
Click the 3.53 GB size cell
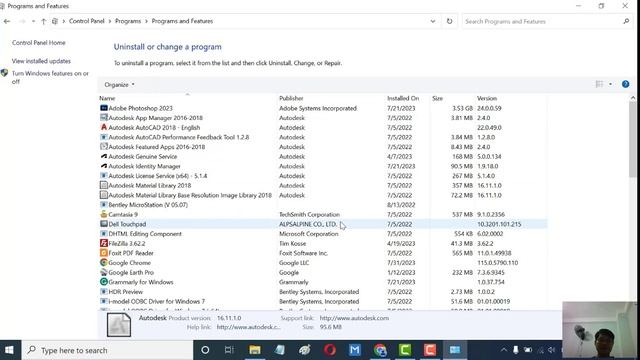462,108
